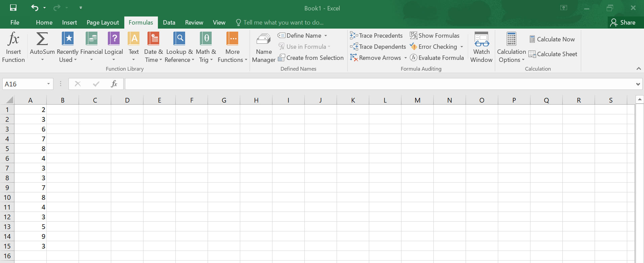Viewport: 644px width, 263px height.
Task: Switch to the Insert tab
Action: 70,22
